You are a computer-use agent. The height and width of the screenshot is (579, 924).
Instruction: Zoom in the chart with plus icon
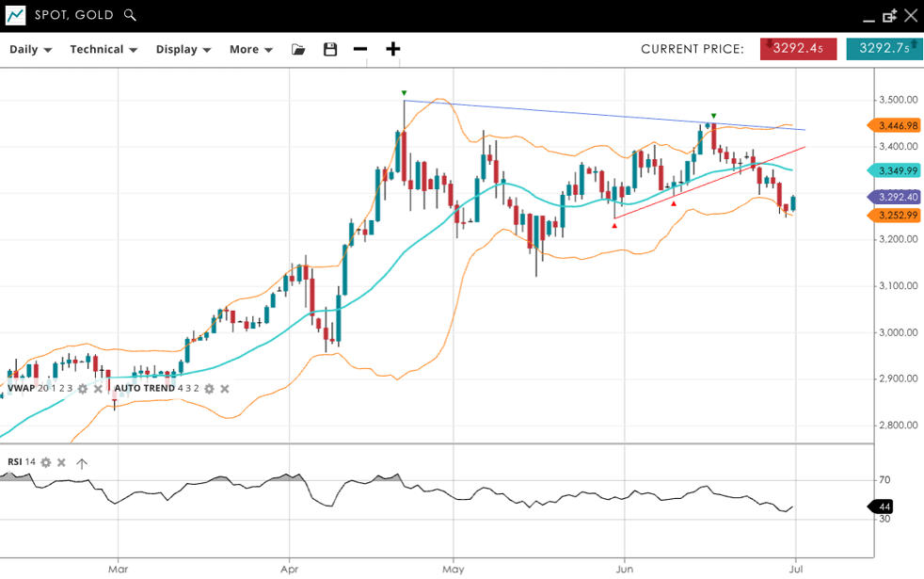393,49
